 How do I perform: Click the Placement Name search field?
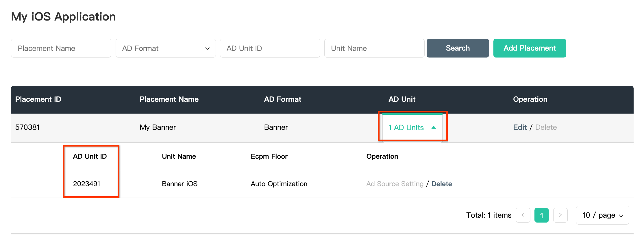[61, 48]
